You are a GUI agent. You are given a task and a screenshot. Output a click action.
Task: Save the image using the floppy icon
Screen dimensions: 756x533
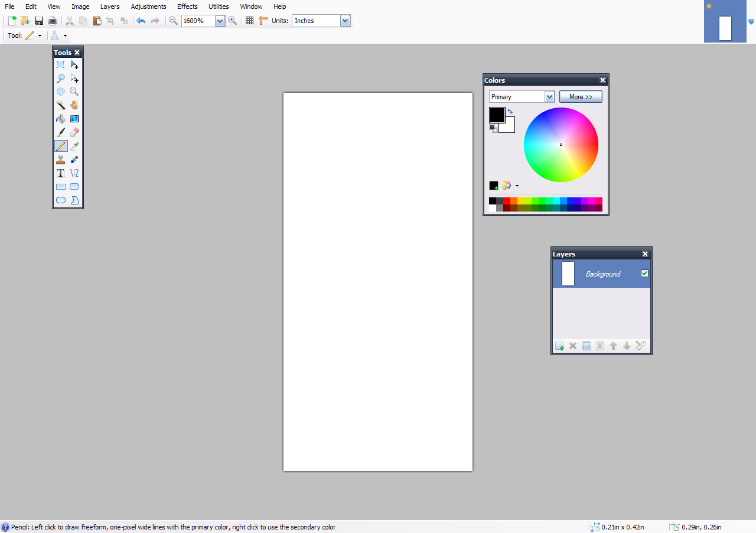pos(39,21)
